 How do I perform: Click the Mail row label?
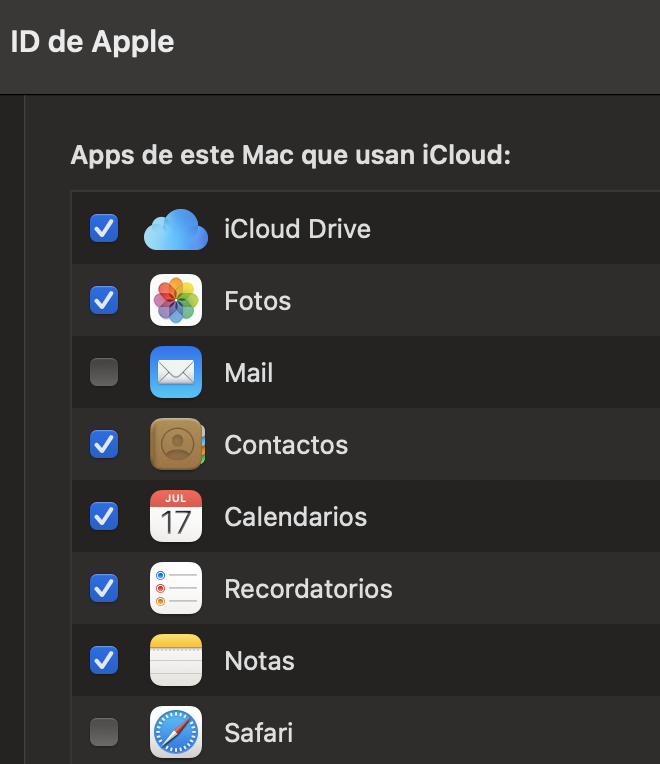coord(248,373)
